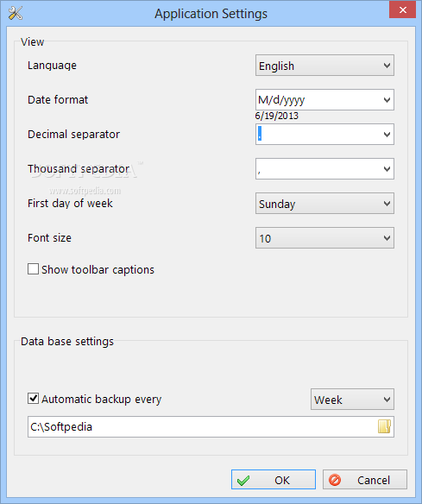This screenshot has height=504, width=422.
Task: Click the green checkmark icon on OK
Action: pos(243,480)
